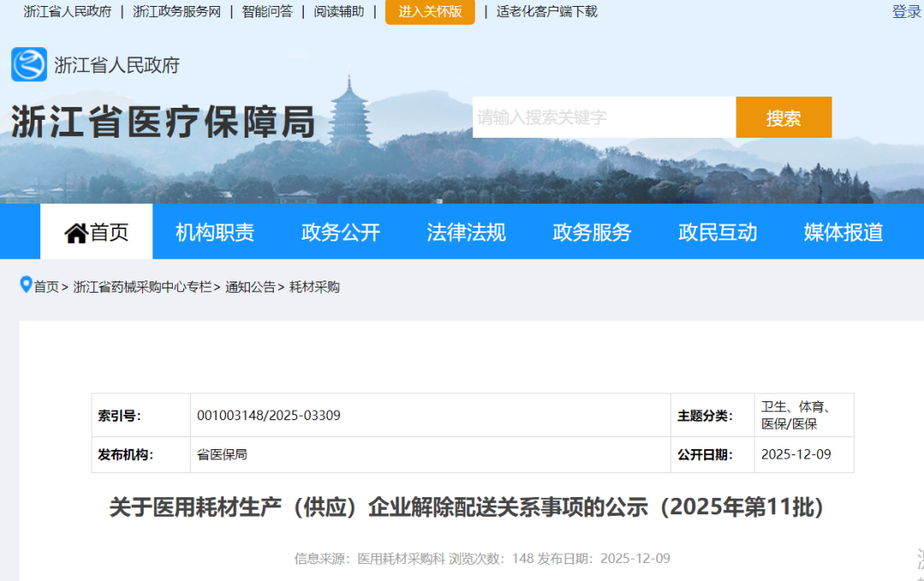Screen dimensions: 924x581
Task: Click 登录 to sign in
Action: 905,12
